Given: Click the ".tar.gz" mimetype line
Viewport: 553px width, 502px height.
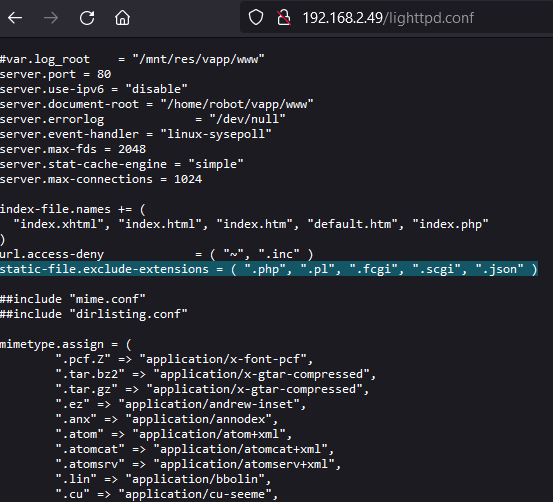Looking at the screenshot, I should (x=212, y=389).
